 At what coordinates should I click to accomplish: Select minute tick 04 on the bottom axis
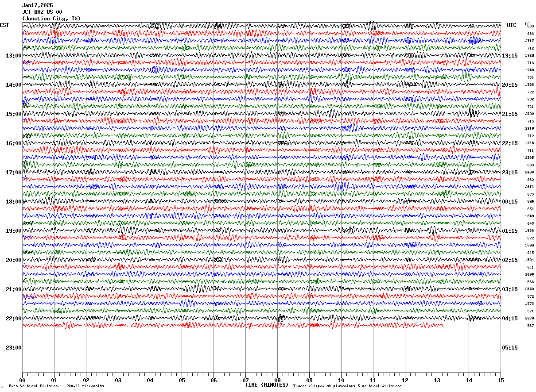tap(150, 380)
